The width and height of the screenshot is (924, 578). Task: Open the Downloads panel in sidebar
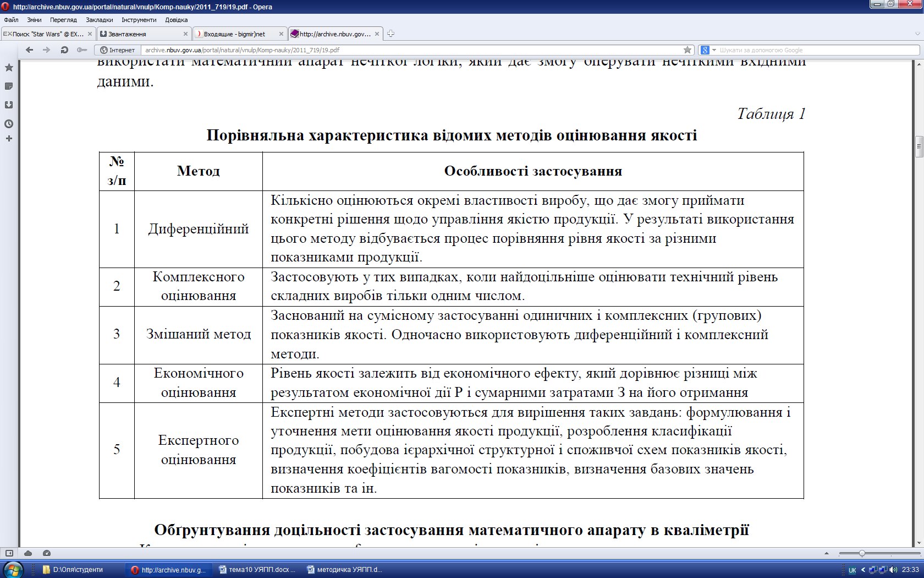click(x=9, y=105)
